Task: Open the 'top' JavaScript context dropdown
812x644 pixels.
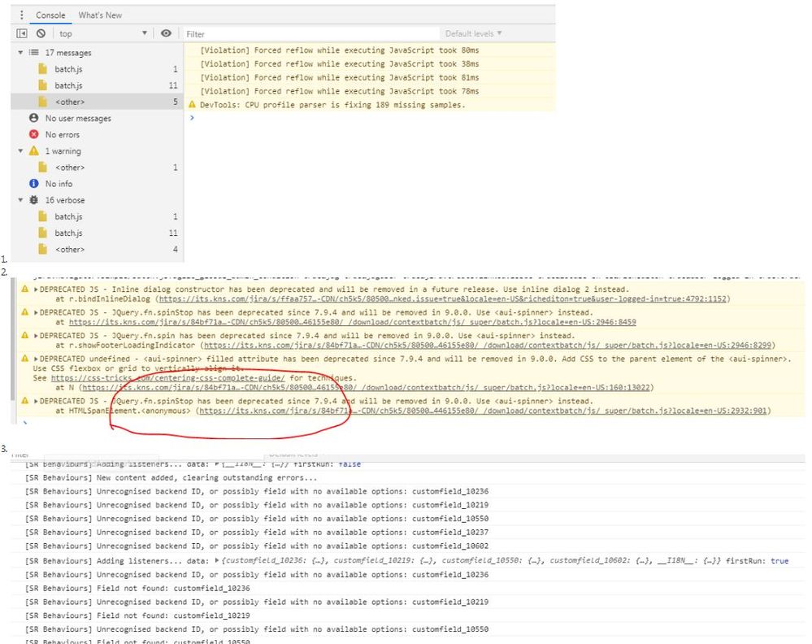Action: pyautogui.click(x=102, y=33)
